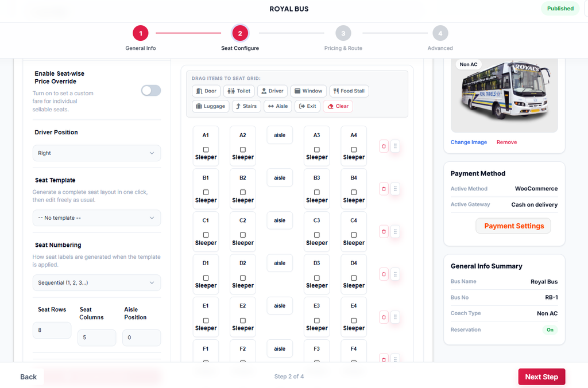
Task: Click the drag handle beside row E
Action: tap(395, 317)
